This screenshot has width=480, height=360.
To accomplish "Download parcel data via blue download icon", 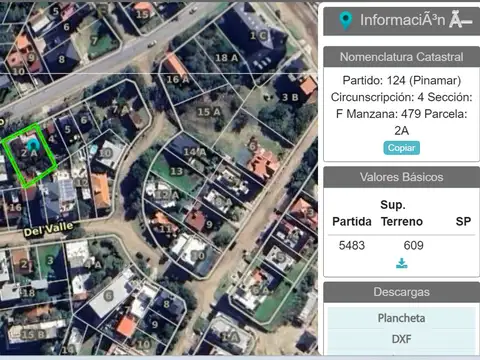I will (402, 263).
